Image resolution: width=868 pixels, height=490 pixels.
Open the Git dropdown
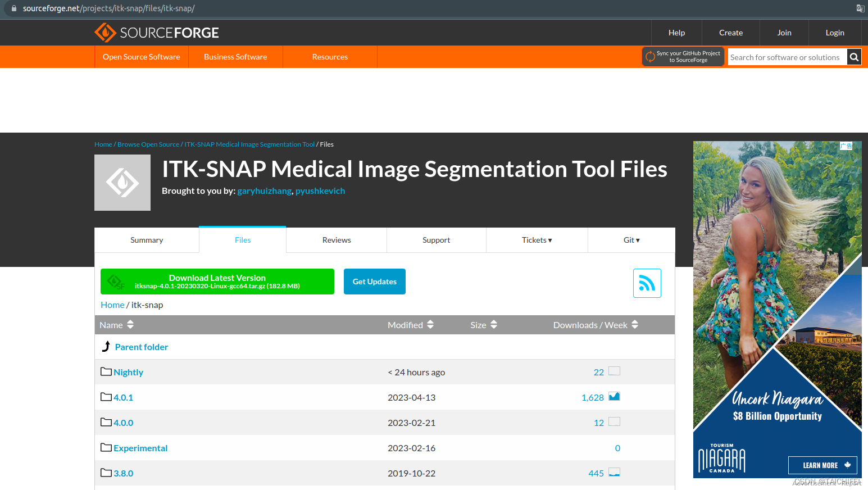(631, 240)
